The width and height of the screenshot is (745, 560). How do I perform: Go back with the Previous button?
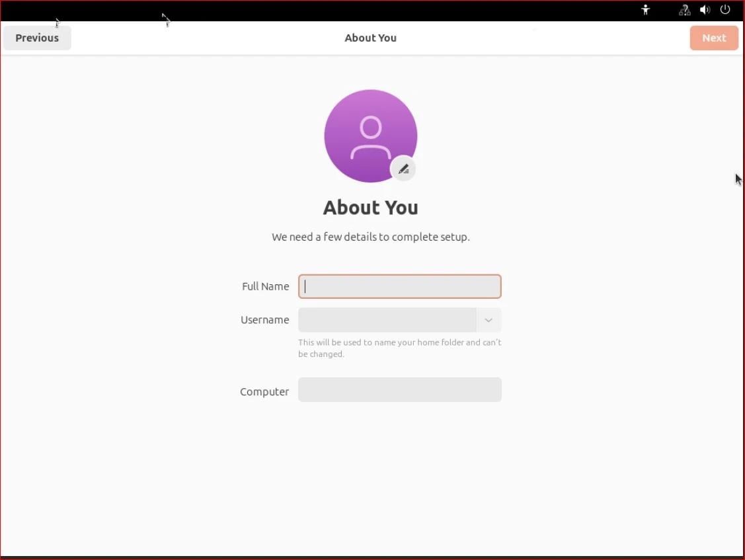pos(37,38)
